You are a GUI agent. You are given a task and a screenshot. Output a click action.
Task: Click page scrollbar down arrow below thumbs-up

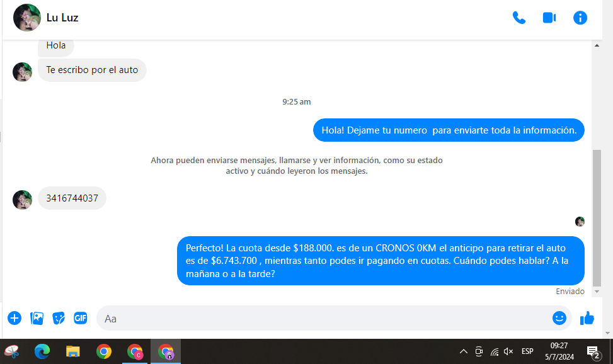point(607,334)
